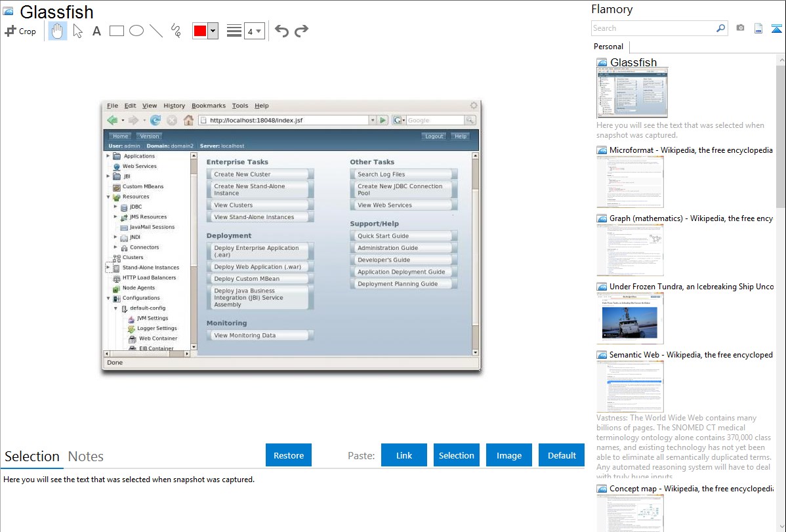
Task: Click the blue collapse panel icon
Action: click(x=776, y=28)
